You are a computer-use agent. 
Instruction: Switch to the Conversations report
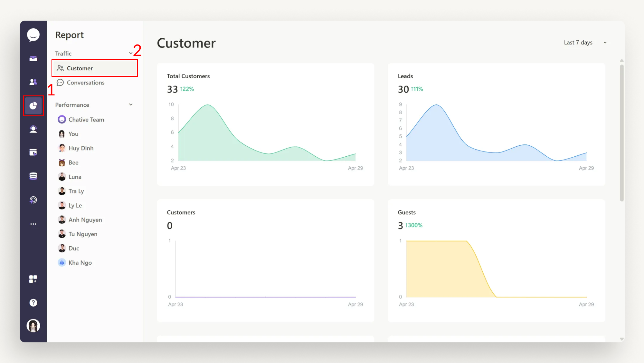[x=85, y=83]
